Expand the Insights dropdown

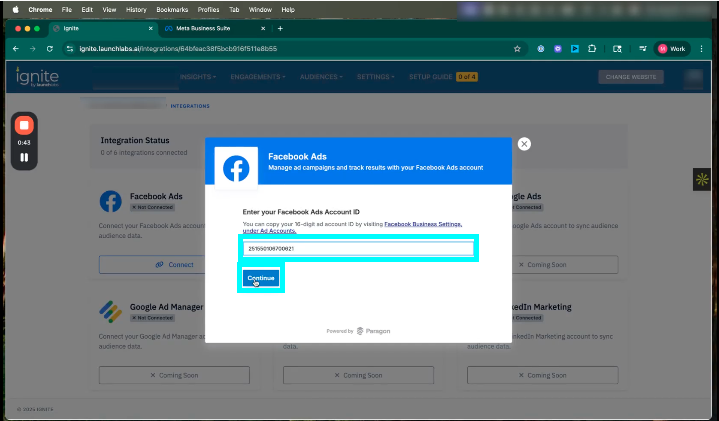click(198, 77)
